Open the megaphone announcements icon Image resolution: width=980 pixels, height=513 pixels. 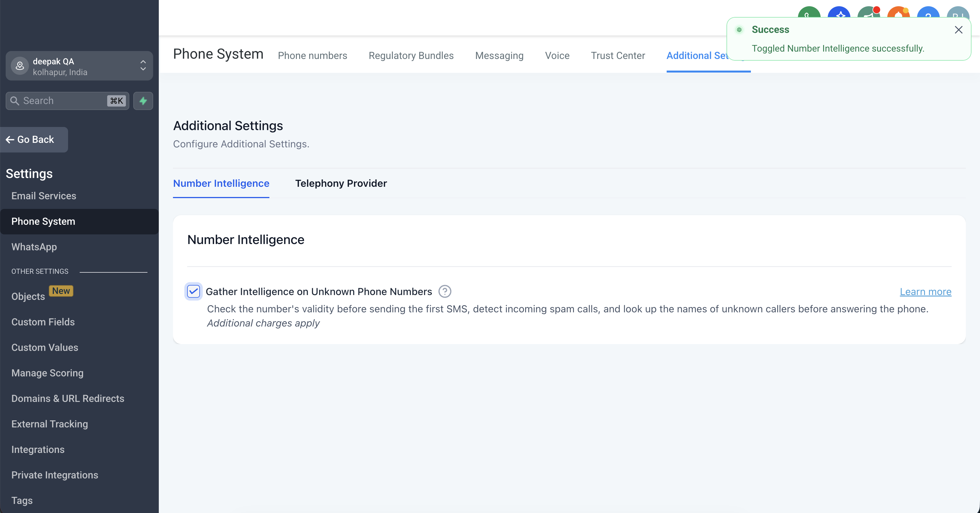tap(868, 12)
